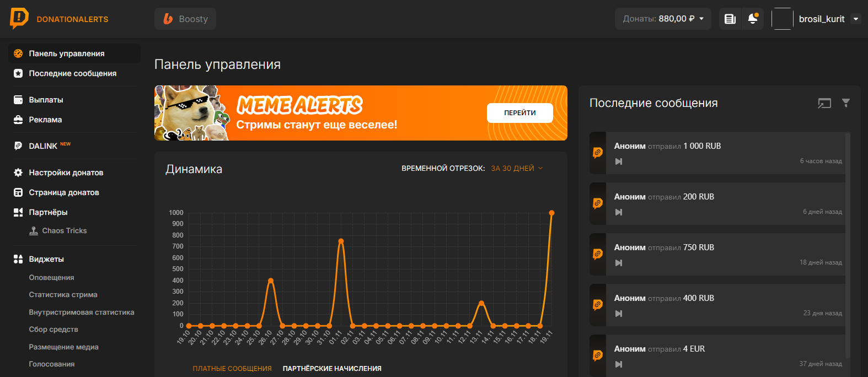The width and height of the screenshot is (868, 377).
Task: Open the news feed icon in header
Action: pyautogui.click(x=730, y=19)
